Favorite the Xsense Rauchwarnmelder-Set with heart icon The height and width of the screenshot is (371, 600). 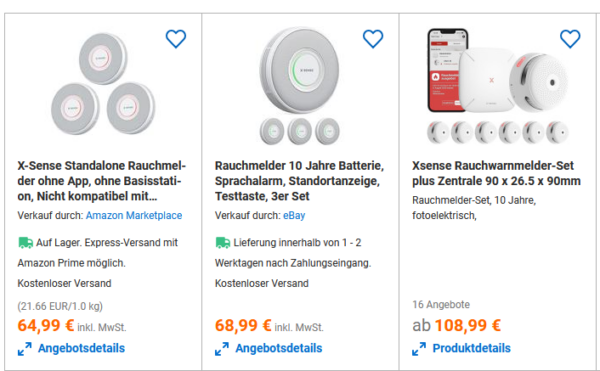tap(570, 39)
